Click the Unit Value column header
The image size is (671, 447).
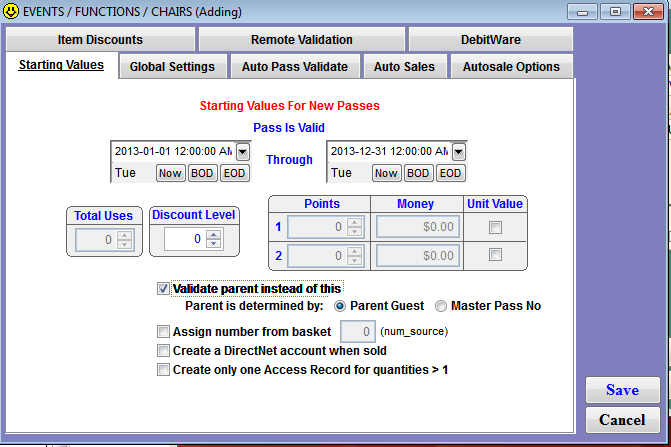coord(495,204)
